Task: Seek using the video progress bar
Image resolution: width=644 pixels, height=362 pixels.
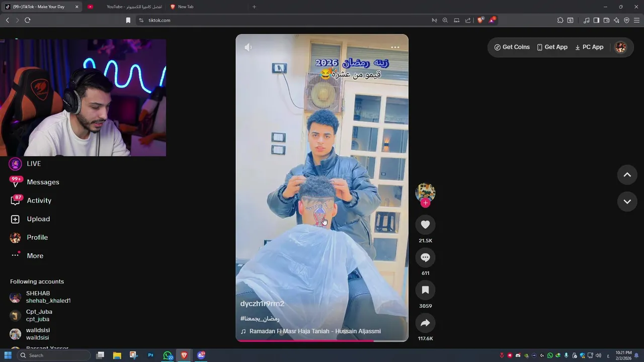Action: [x=322, y=341]
